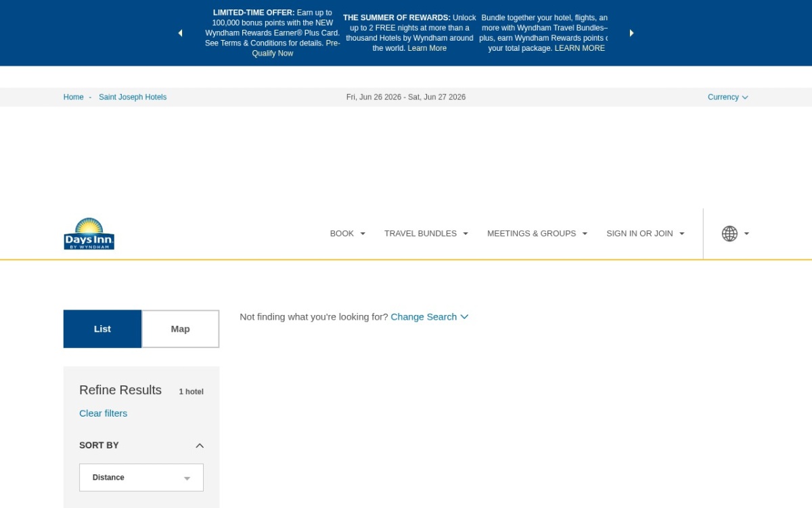Open the Distance sort dropdown
The height and width of the screenshot is (508, 812).
[x=141, y=478]
